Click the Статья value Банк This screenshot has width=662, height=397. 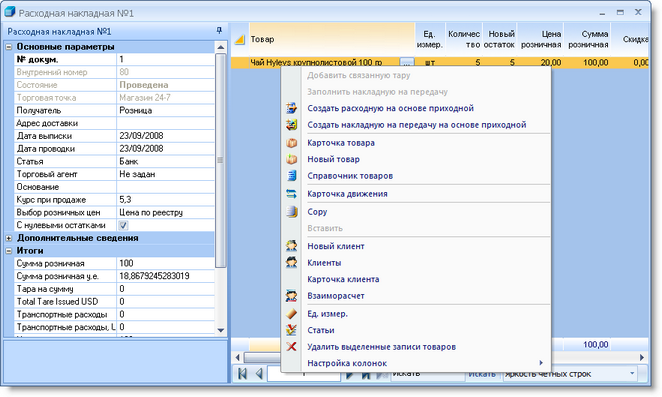tap(166, 161)
